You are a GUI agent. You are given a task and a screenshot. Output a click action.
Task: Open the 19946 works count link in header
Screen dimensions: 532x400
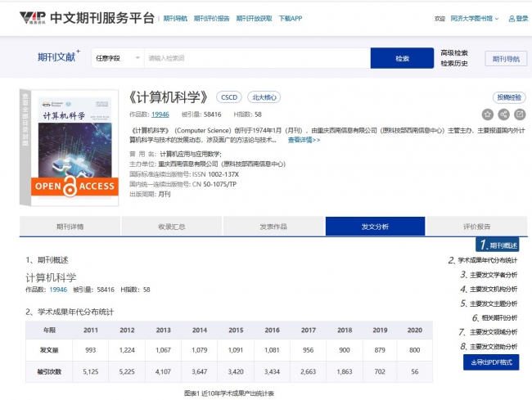tap(160, 115)
